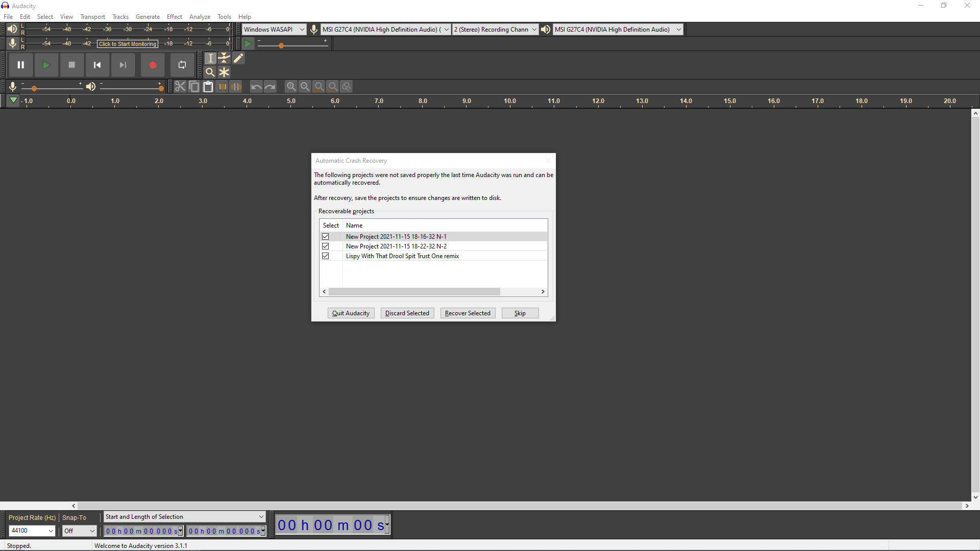Click the Zoom In icon
This screenshot has height=551, width=980.
(291, 87)
